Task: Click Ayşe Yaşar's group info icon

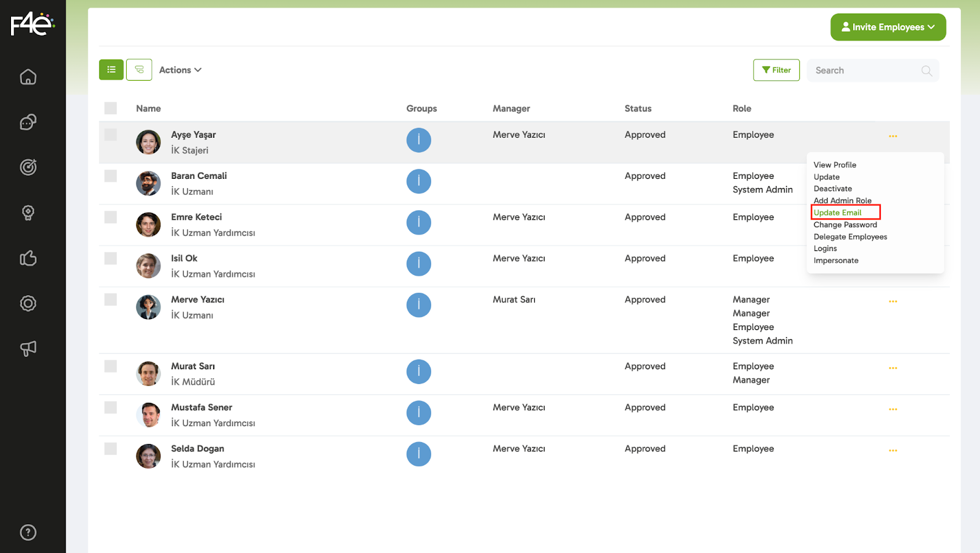Action: coord(418,140)
